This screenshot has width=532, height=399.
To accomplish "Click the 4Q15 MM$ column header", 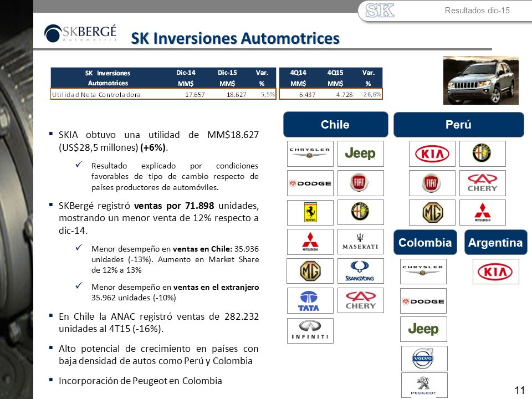I will click(x=335, y=78).
